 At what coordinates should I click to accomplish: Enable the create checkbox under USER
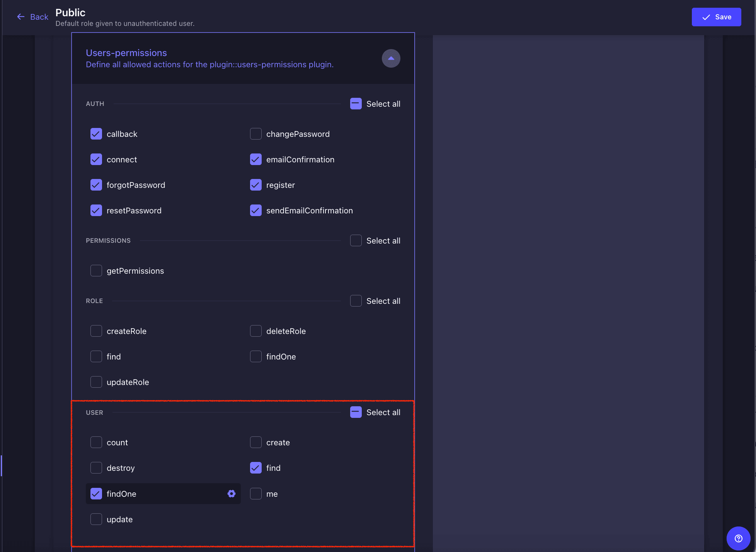point(255,442)
